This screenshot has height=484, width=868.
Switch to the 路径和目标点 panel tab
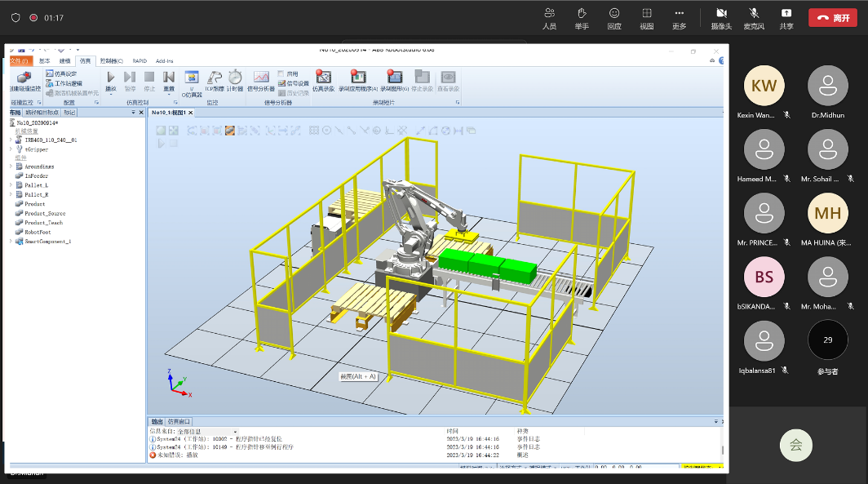pos(42,113)
